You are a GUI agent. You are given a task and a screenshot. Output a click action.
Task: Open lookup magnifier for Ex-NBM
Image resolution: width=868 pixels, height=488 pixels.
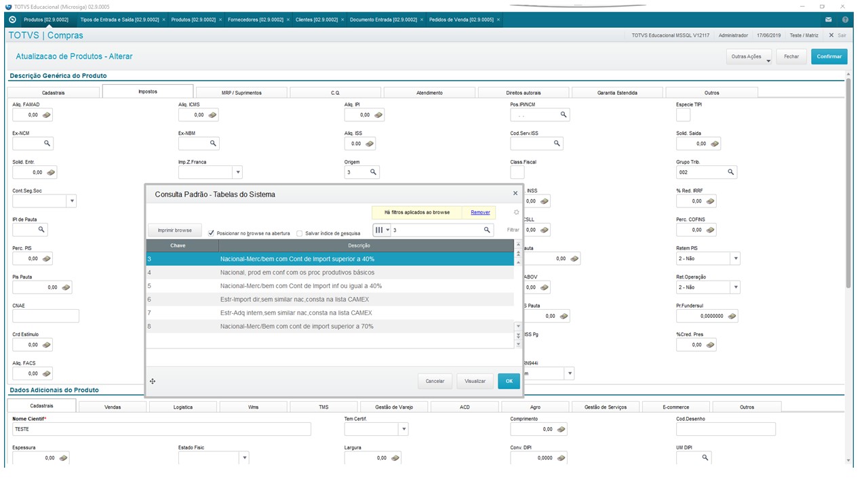pos(212,144)
